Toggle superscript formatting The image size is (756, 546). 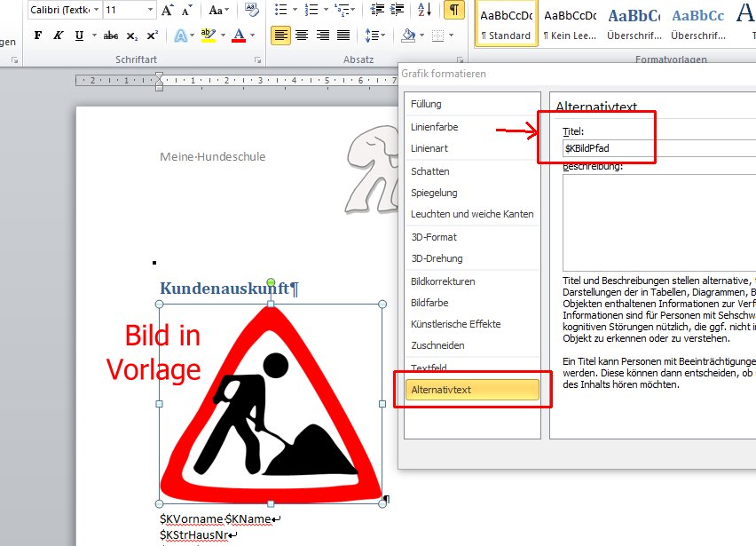[153, 36]
